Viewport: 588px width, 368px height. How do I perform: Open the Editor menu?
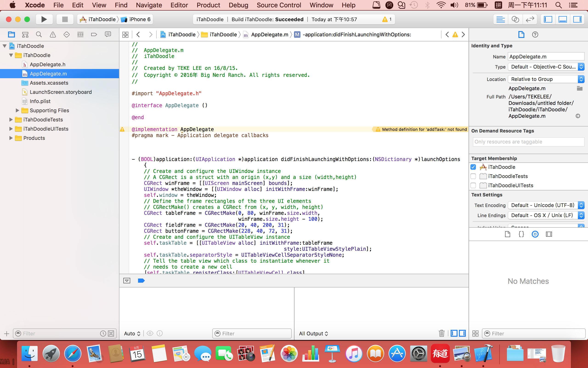click(x=179, y=5)
